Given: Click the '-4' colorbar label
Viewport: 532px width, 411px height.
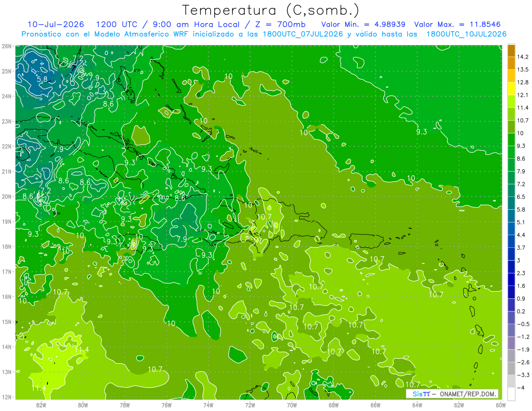Looking at the screenshot, I should point(520,388).
